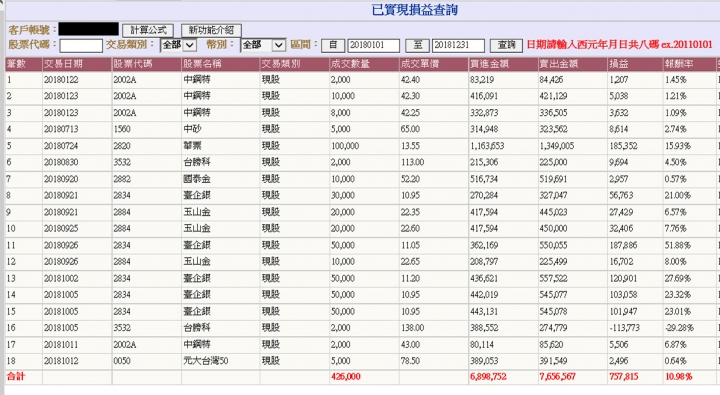The width and height of the screenshot is (720, 395).
Task: Click price cell 22.65
Action: pyautogui.click(x=411, y=262)
